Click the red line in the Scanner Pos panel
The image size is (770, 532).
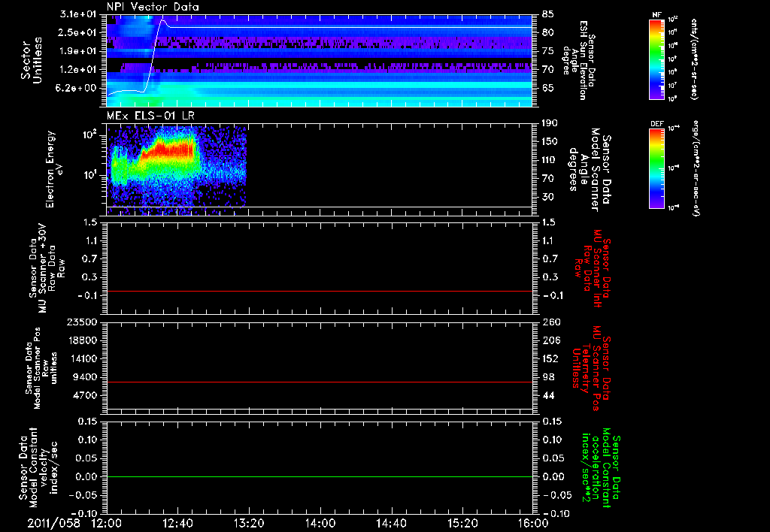(x=320, y=382)
